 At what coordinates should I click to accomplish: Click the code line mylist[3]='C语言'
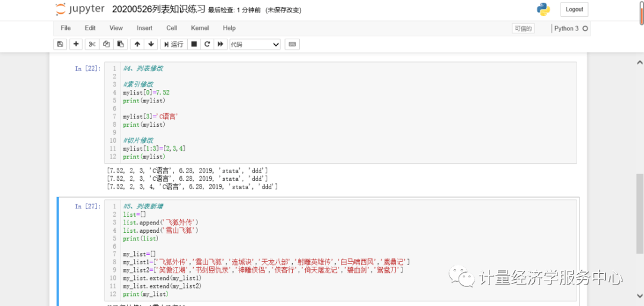[x=150, y=117]
